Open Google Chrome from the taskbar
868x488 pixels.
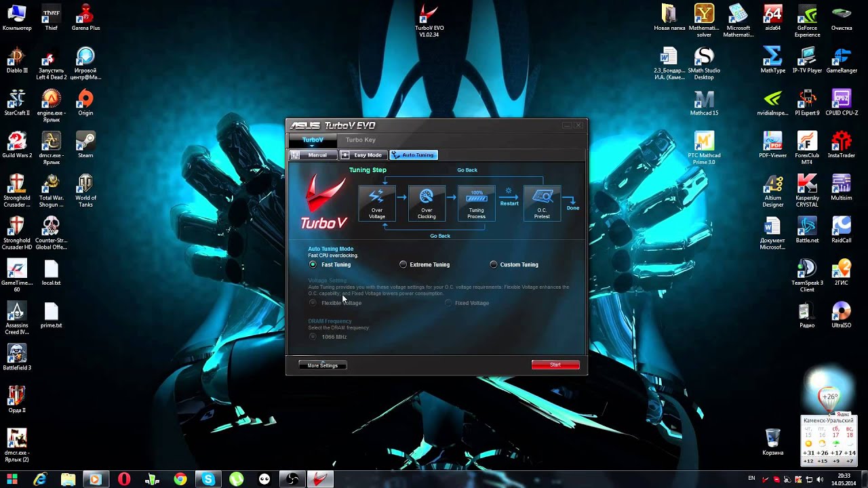(180, 479)
